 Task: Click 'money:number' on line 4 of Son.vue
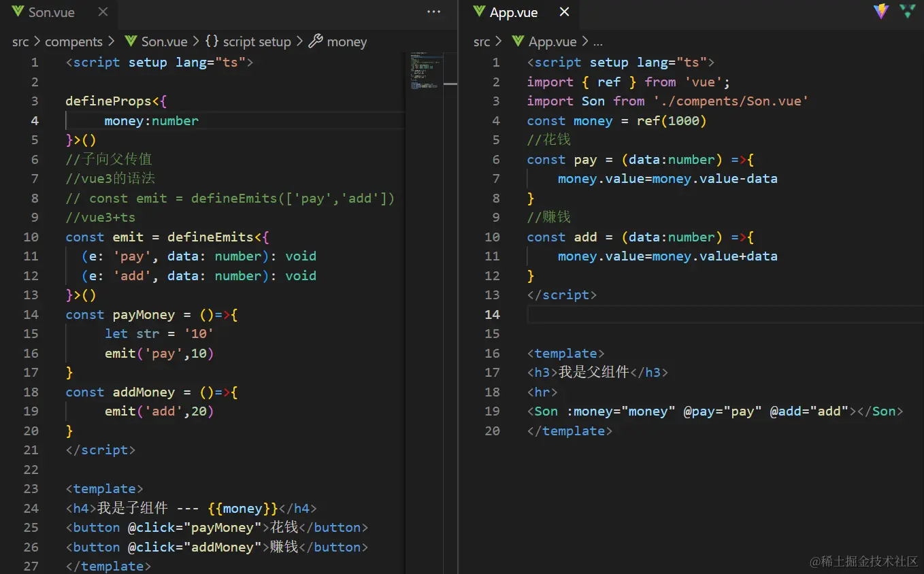[152, 120]
